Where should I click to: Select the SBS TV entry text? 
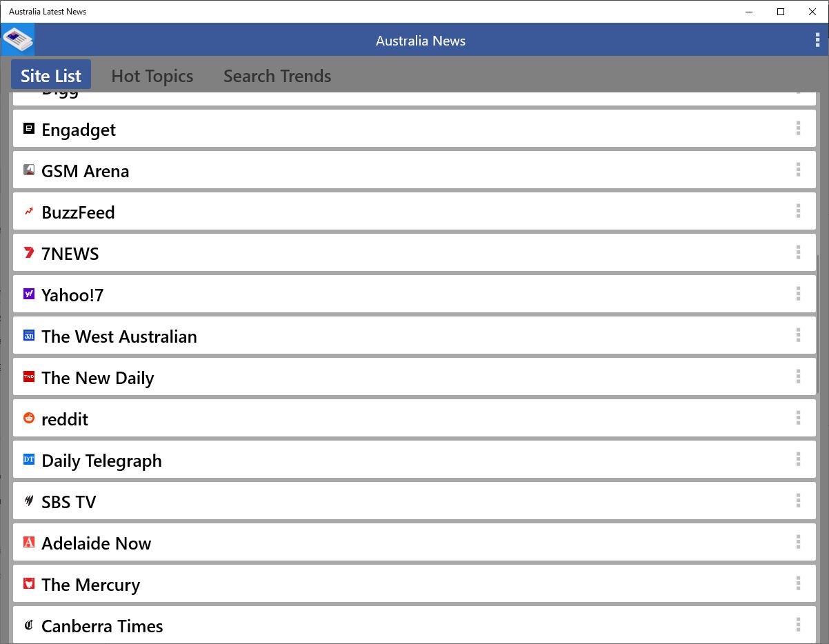pos(68,502)
